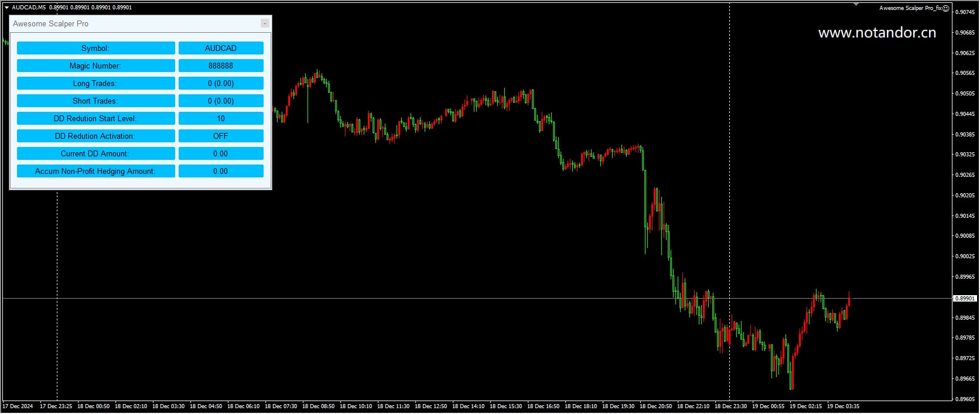Click the Magic Number 888888 field
This screenshot has width=980, height=414.
click(221, 66)
